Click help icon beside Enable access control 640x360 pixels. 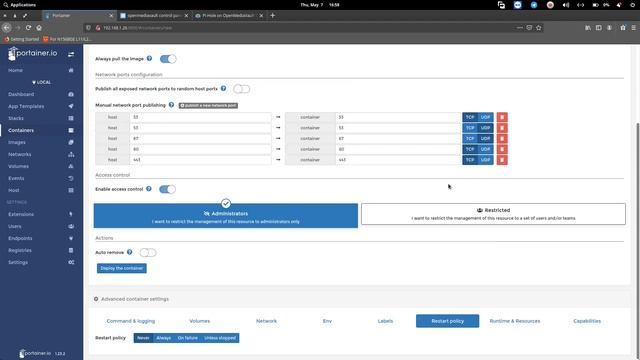point(149,189)
